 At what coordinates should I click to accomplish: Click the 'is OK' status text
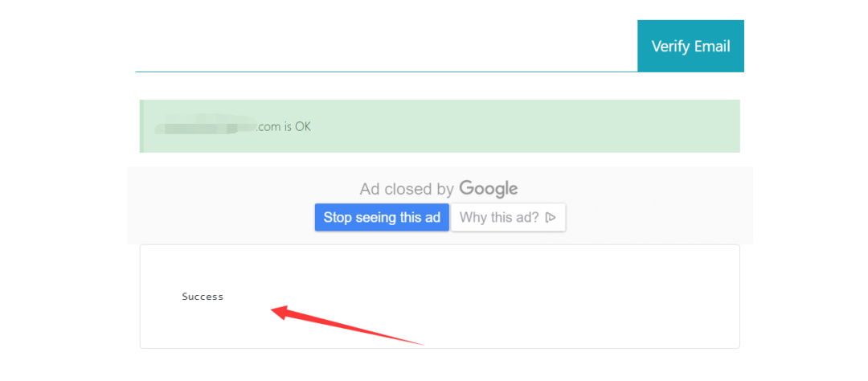click(x=298, y=127)
